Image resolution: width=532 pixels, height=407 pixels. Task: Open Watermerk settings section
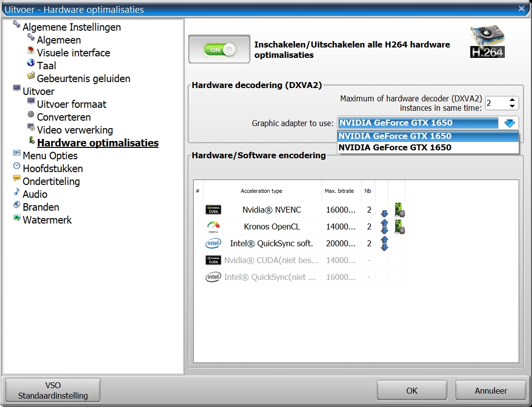click(47, 220)
